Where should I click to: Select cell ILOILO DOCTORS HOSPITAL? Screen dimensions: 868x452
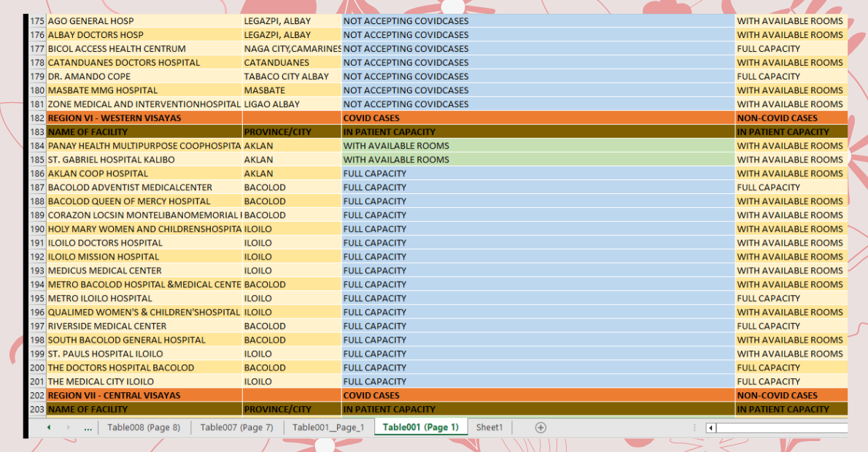144,243
